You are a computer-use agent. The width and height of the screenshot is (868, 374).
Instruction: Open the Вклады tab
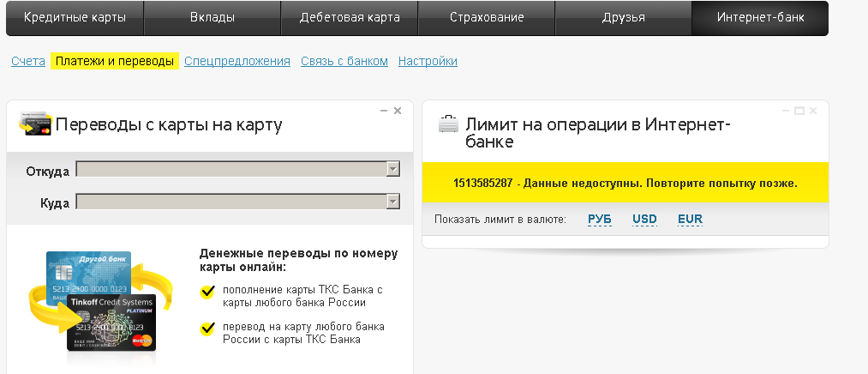pos(212,18)
